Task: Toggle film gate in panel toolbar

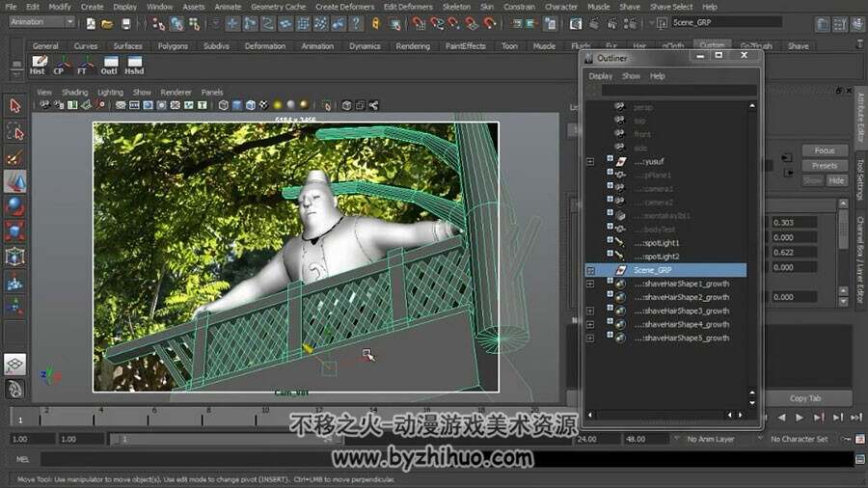Action: (134, 105)
